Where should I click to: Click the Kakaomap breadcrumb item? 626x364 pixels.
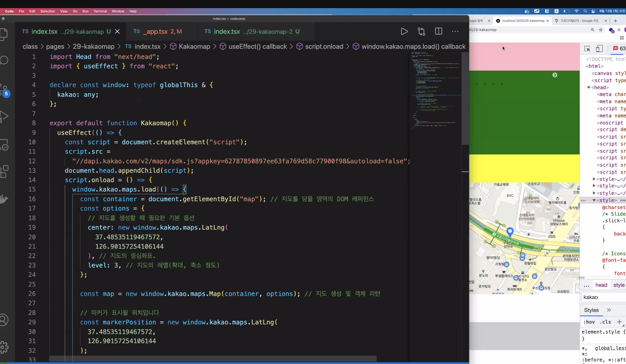click(x=194, y=47)
